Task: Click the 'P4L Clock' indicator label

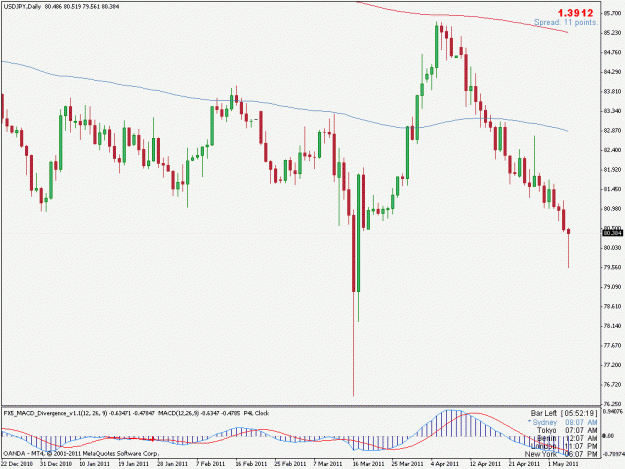Action: pyautogui.click(x=256, y=414)
